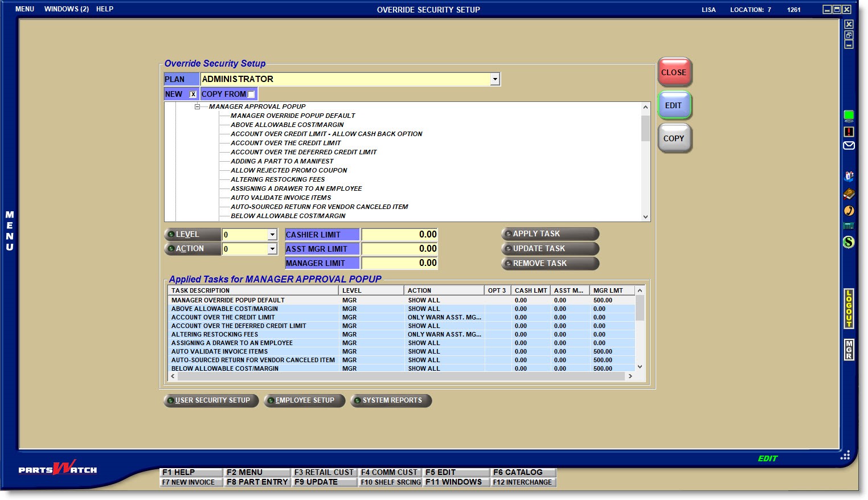The image size is (868, 500).
Task: Expand the LEVEL dropdown
Action: coord(272,235)
